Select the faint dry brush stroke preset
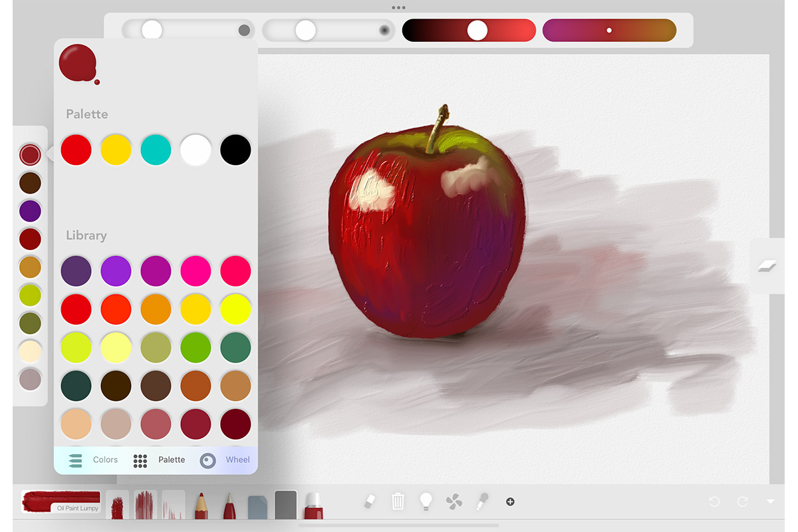The image size is (798, 532). coord(174,505)
